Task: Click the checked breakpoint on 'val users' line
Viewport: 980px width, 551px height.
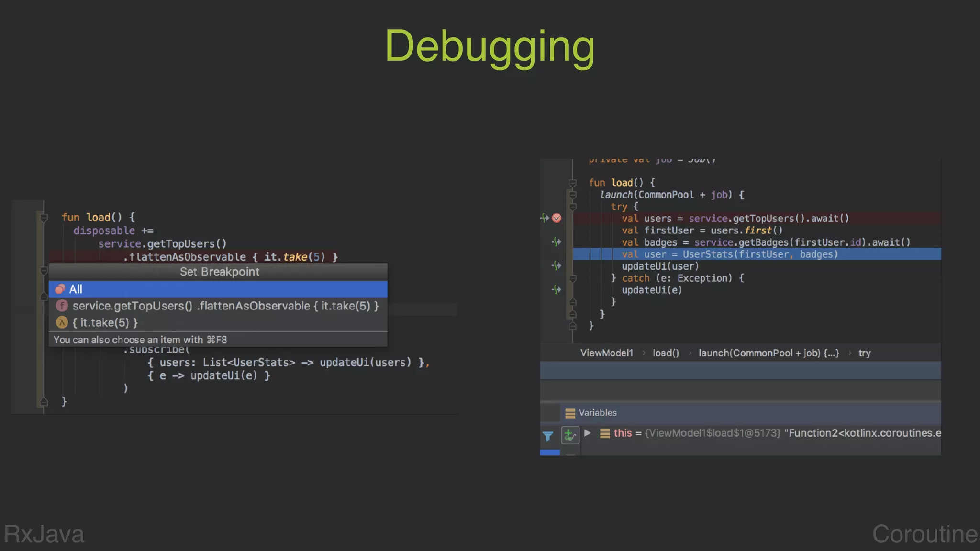Action: (557, 218)
